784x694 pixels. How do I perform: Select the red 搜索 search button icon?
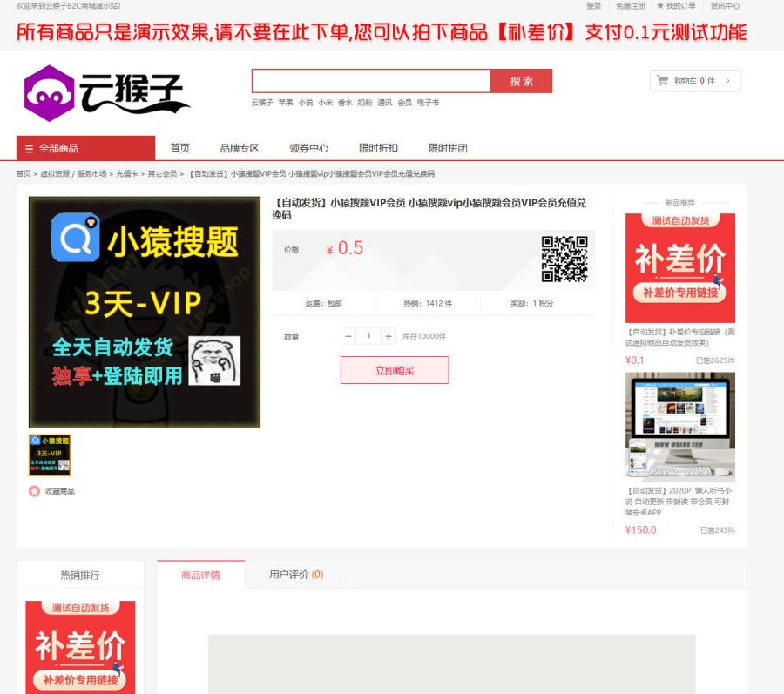point(520,79)
